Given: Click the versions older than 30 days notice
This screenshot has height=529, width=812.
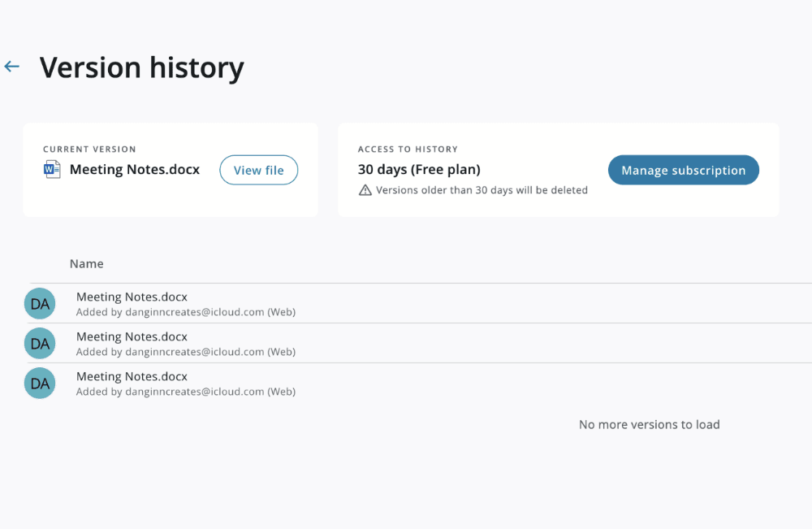Looking at the screenshot, I should click(482, 190).
